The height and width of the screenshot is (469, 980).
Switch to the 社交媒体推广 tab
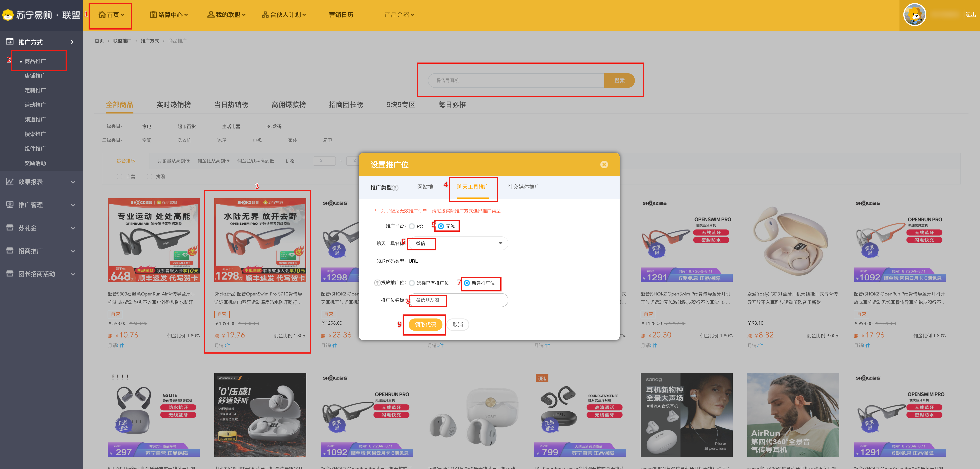click(523, 187)
